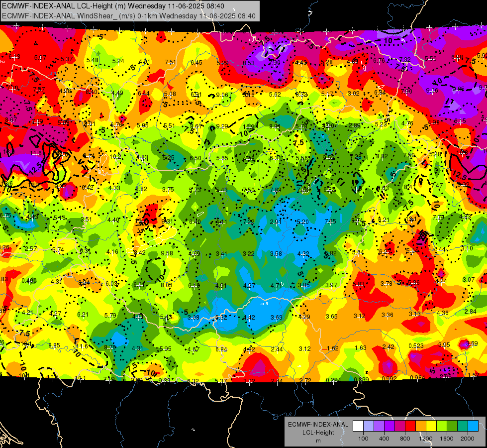The image size is (487, 448).
Task: Click legend tick label '2000'
Action: [468, 439]
